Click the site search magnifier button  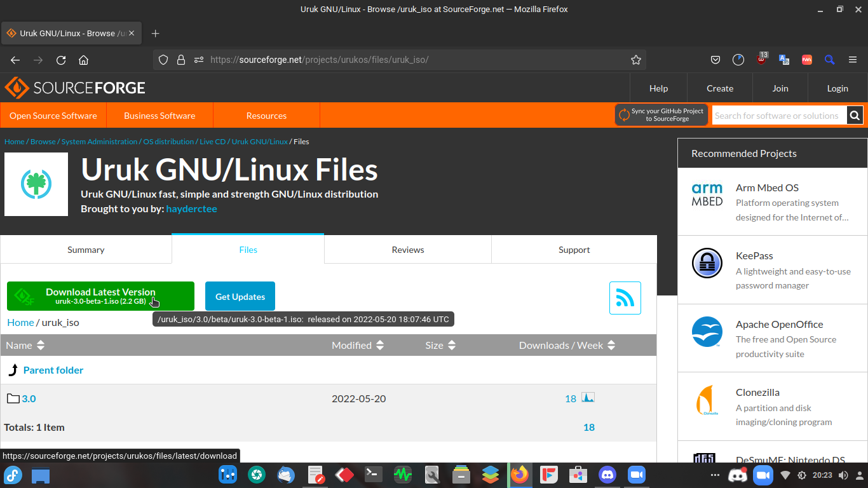(x=855, y=116)
